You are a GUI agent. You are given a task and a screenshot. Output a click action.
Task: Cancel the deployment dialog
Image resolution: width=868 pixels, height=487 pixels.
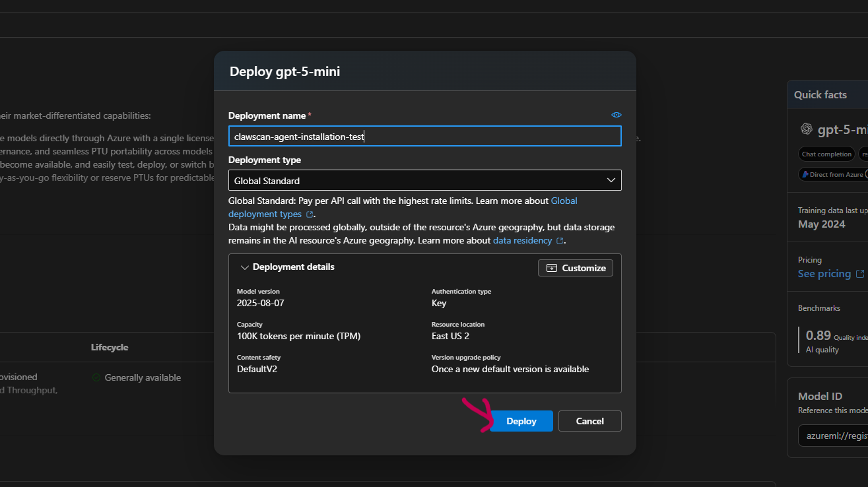pyautogui.click(x=590, y=421)
